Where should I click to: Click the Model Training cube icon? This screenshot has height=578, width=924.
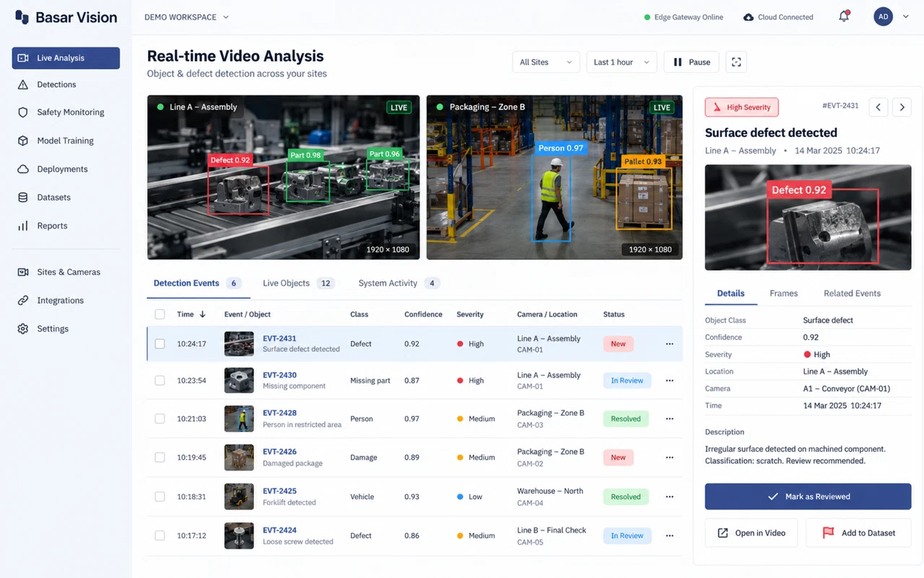tap(23, 141)
